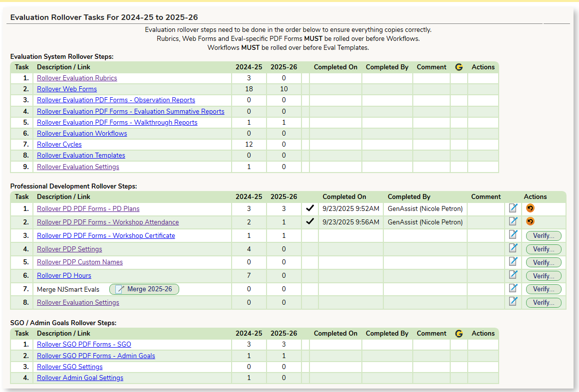Click the 2024-25 value 7 for PD Hours
579x392 pixels.
pyautogui.click(x=249, y=276)
